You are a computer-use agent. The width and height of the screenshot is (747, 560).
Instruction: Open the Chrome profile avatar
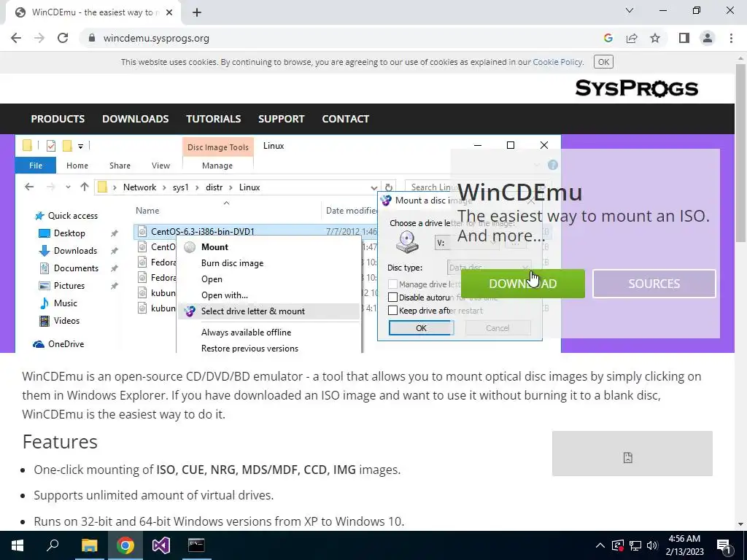708,38
